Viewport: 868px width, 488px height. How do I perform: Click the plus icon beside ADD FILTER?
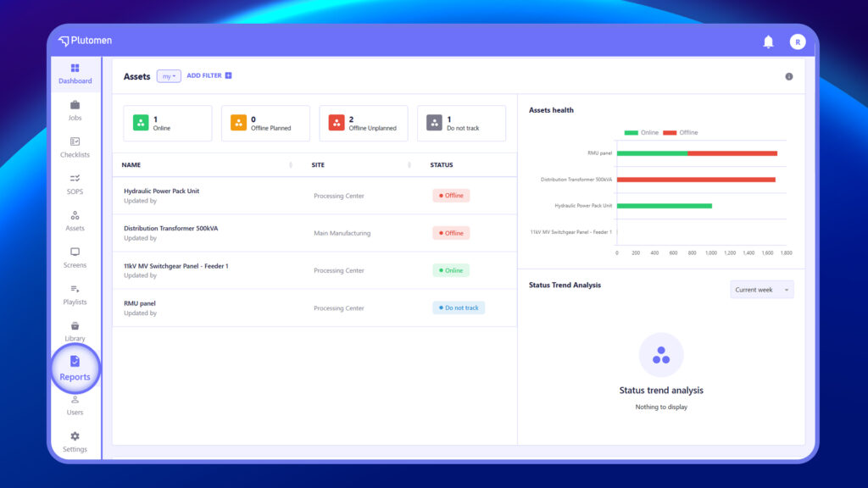pos(229,75)
